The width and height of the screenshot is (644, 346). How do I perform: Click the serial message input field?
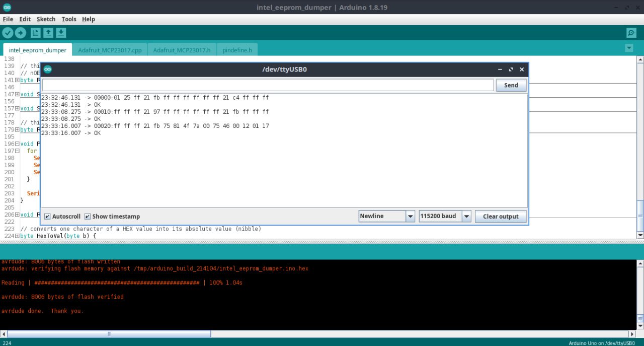[268, 85]
